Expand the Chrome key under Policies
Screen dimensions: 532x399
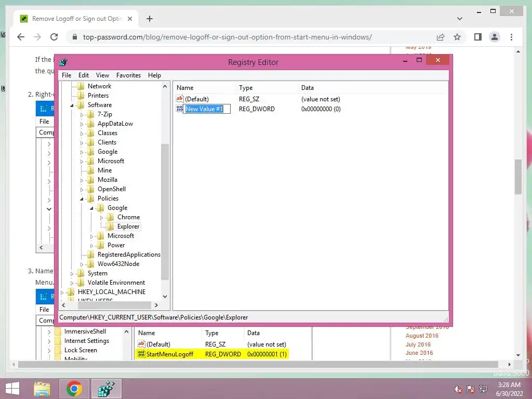(x=101, y=218)
